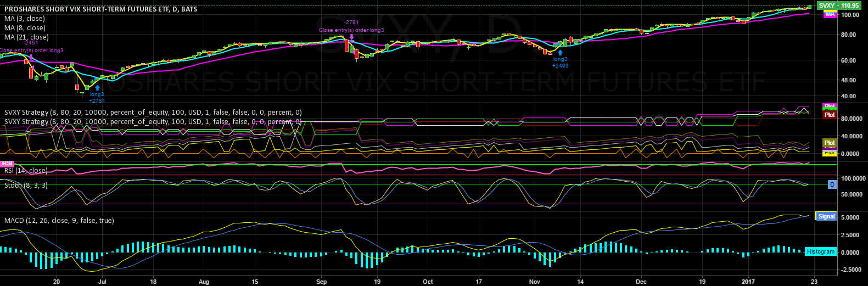Screen dimensions: 868x286
Task: Select the Stoch (8, 3, 3) indicator label
Action: (26, 186)
